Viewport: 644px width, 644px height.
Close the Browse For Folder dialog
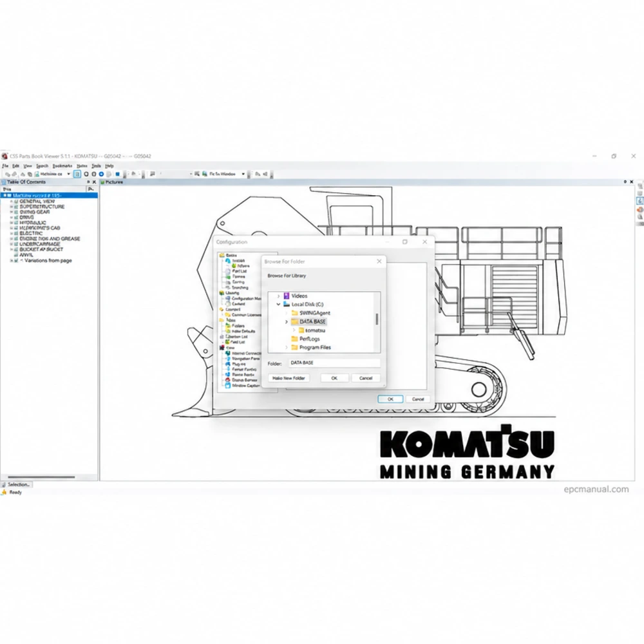pyautogui.click(x=379, y=261)
